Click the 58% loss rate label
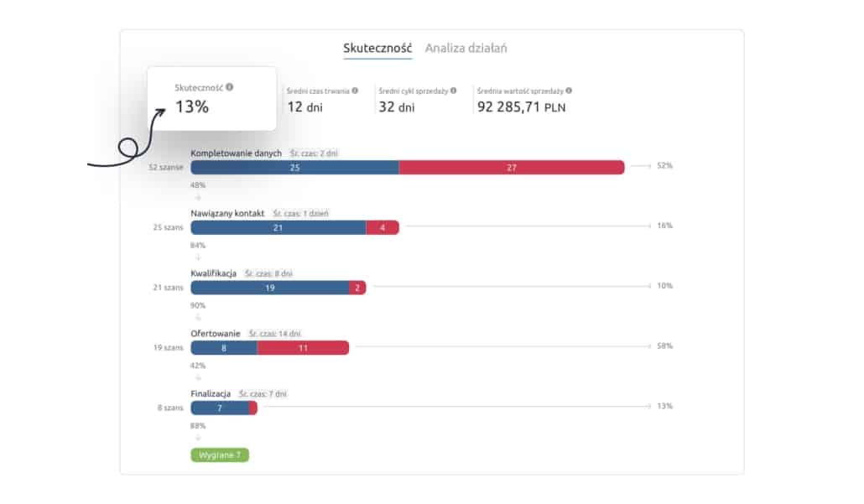This screenshot has width=864, height=504. [x=664, y=346]
